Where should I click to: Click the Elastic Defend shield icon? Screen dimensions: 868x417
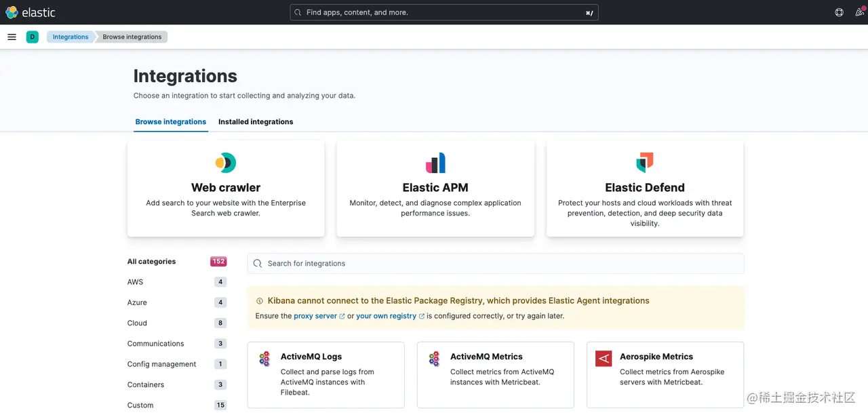click(x=645, y=163)
